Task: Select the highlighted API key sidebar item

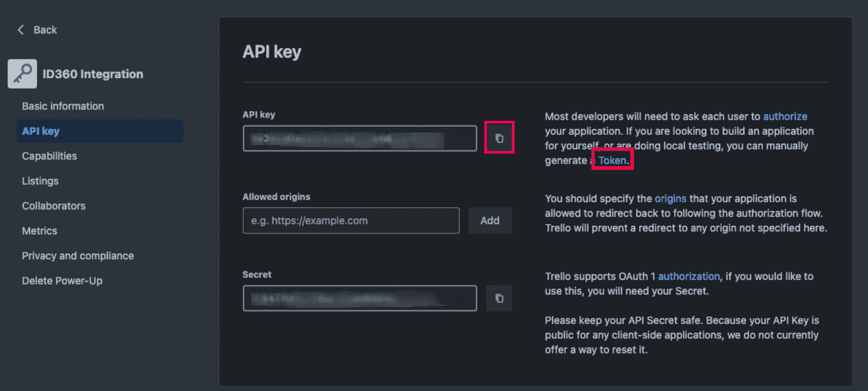Action: click(41, 131)
